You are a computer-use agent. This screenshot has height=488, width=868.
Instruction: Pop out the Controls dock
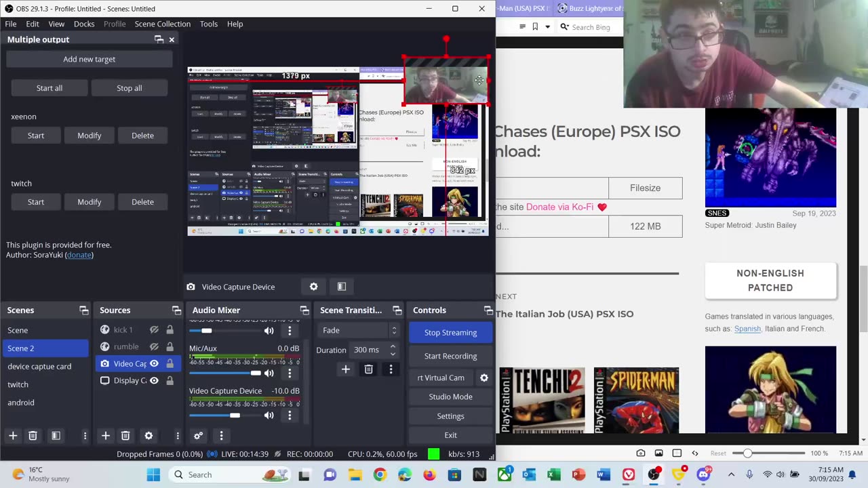point(488,310)
